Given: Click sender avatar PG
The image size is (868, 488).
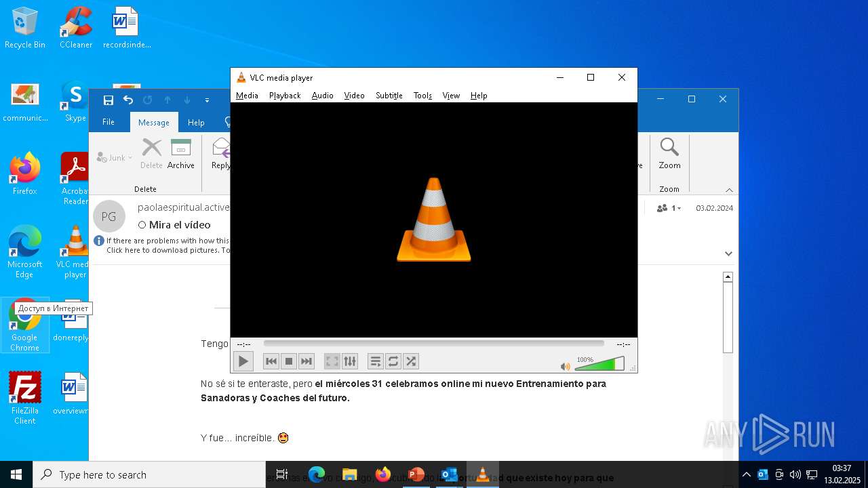Looking at the screenshot, I should tap(108, 216).
